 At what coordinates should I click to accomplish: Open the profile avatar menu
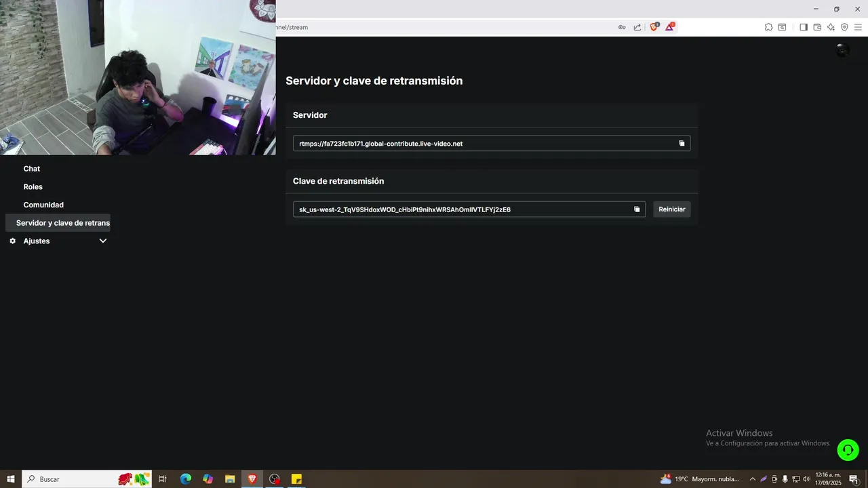tap(842, 50)
